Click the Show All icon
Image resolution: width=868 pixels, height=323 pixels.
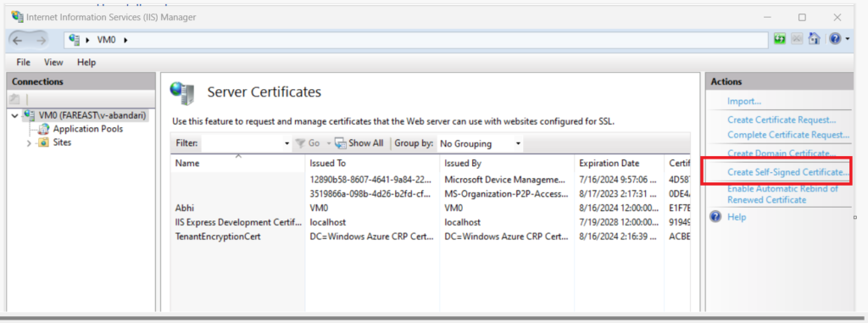click(x=341, y=143)
